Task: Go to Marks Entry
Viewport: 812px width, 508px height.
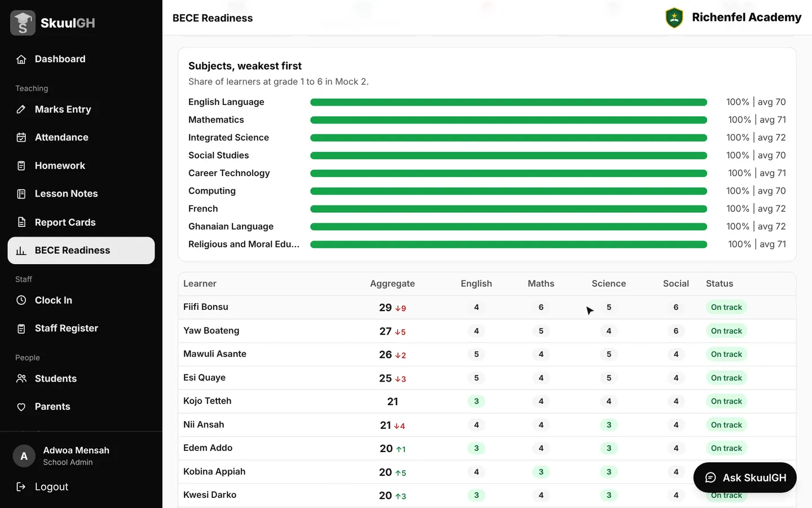Action: (81, 110)
